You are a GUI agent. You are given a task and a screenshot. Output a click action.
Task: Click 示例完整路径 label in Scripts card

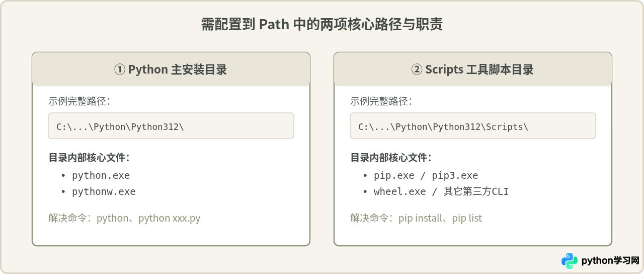(x=381, y=101)
